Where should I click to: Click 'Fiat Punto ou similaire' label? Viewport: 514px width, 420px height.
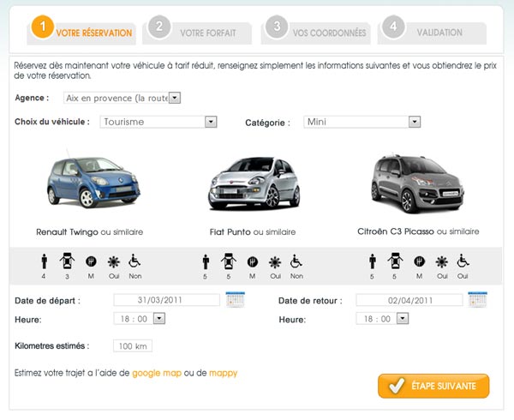pyautogui.click(x=253, y=232)
